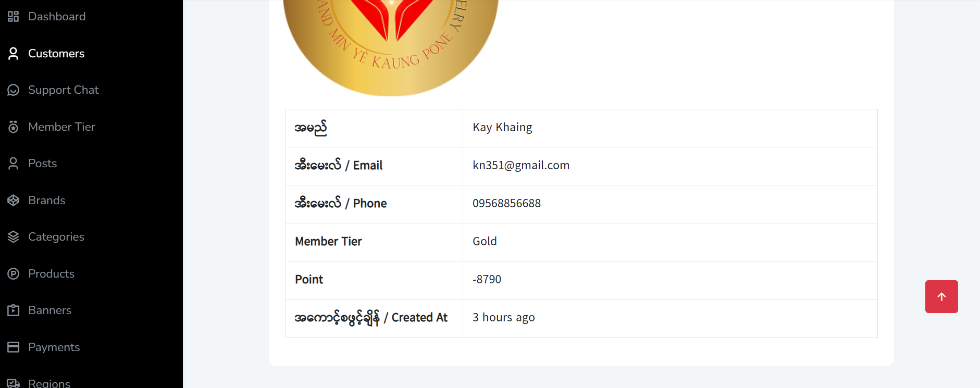Select Support Chat label in sidebar
The width and height of the screenshot is (980, 388).
(x=64, y=90)
